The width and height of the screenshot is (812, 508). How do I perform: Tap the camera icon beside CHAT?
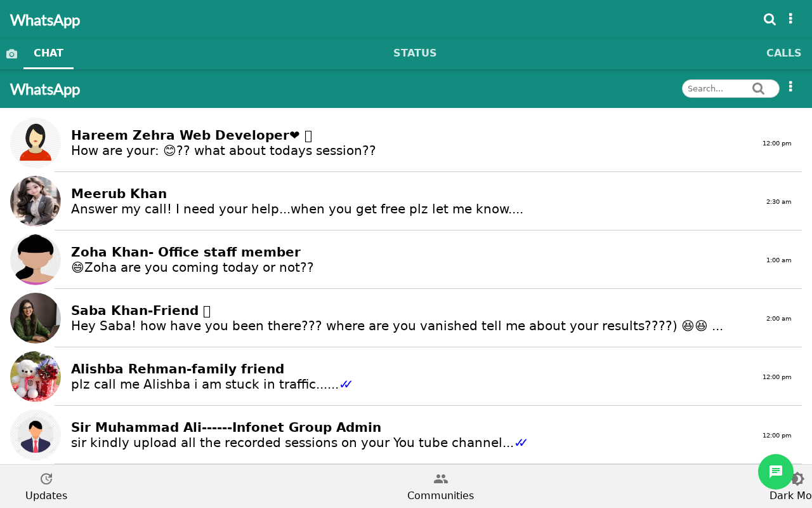(x=11, y=54)
